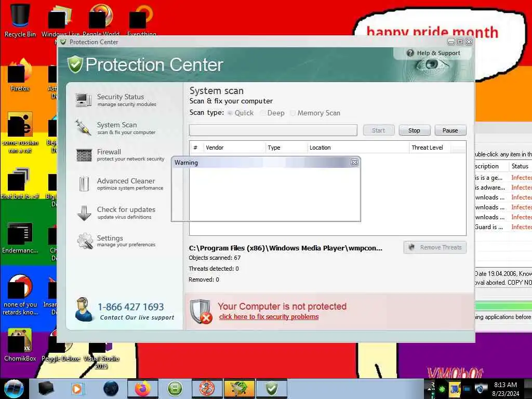Click the green film reel taskbar icon
The width and height of the screenshot is (532, 399).
pyautogui.click(x=175, y=389)
